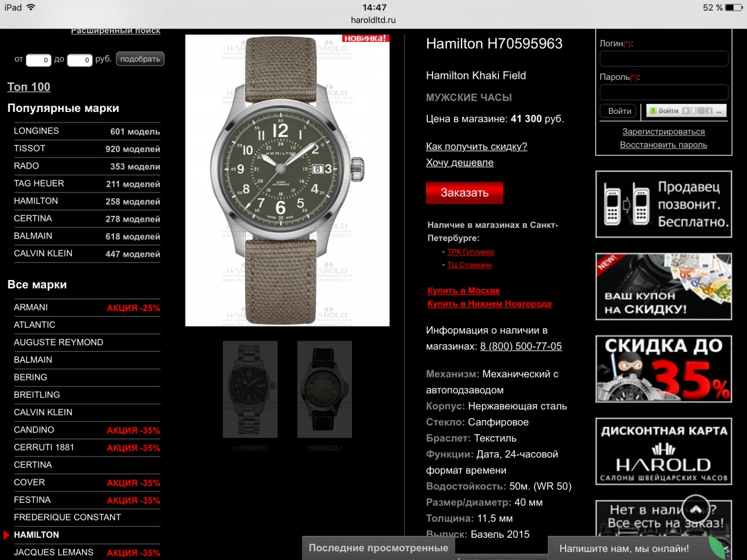747x560 pixels.
Task: Open main Hamilton watch product image
Action: click(287, 180)
